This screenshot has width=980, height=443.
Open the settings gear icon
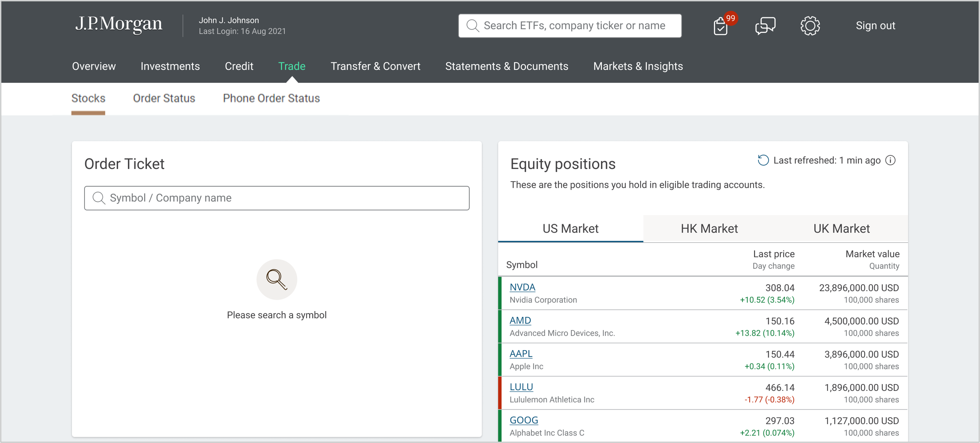(x=810, y=26)
